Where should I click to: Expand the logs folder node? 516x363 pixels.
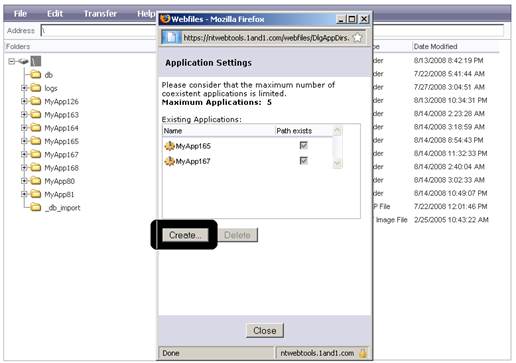pos(24,88)
